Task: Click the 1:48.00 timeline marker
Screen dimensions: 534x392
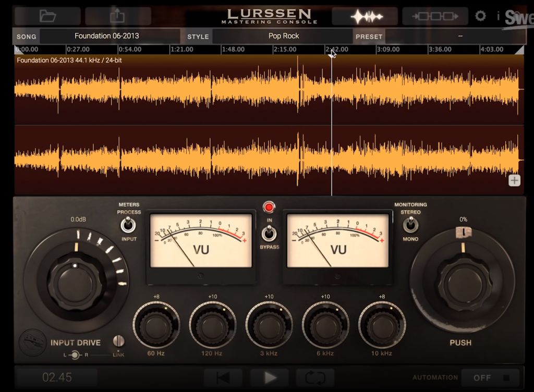Action: click(233, 50)
